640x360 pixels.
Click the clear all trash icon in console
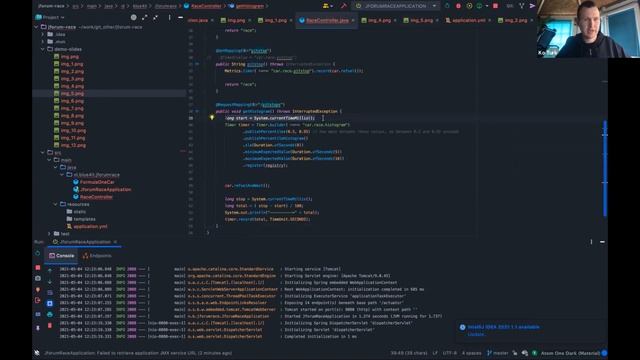50,326
